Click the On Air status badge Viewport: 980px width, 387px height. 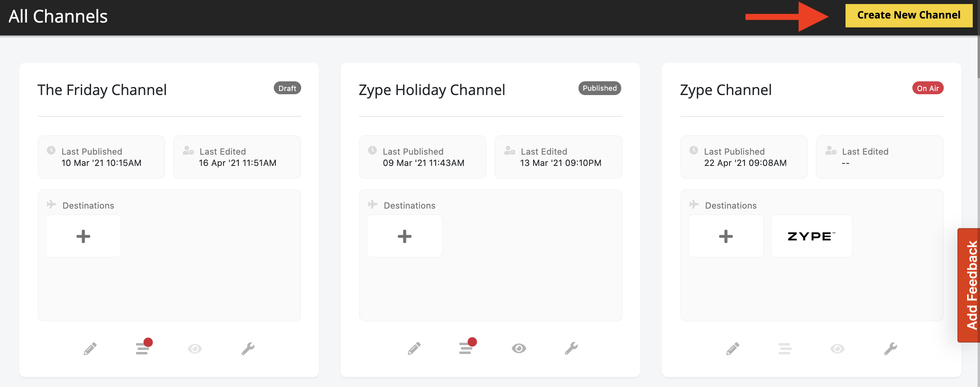pyautogui.click(x=928, y=88)
